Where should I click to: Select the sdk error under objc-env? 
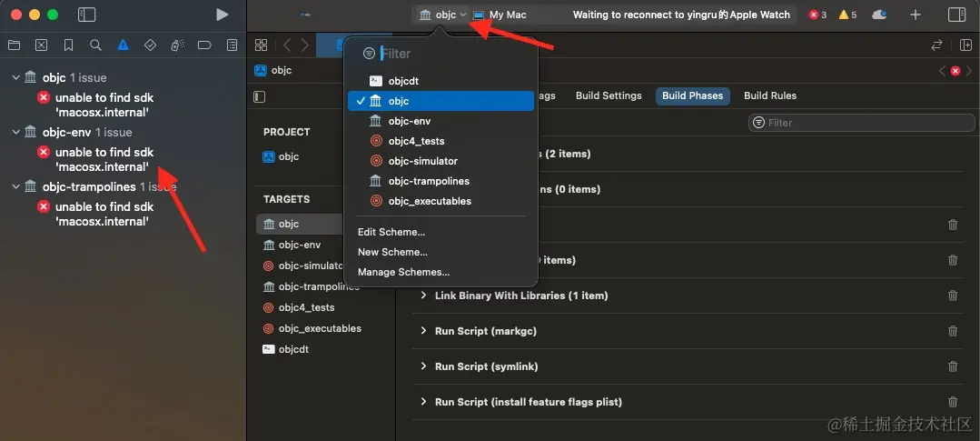[95, 159]
